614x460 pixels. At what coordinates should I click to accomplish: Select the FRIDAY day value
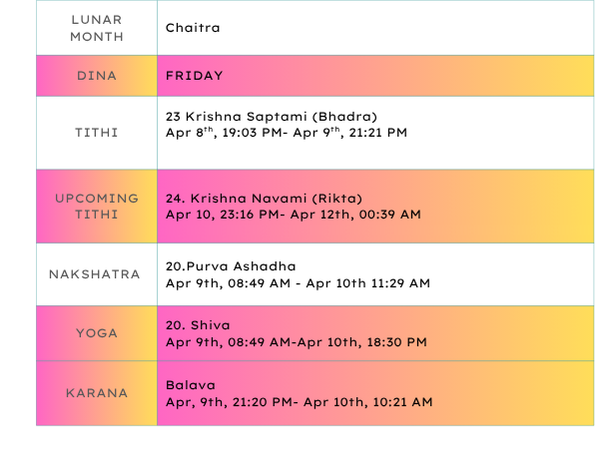(x=194, y=76)
